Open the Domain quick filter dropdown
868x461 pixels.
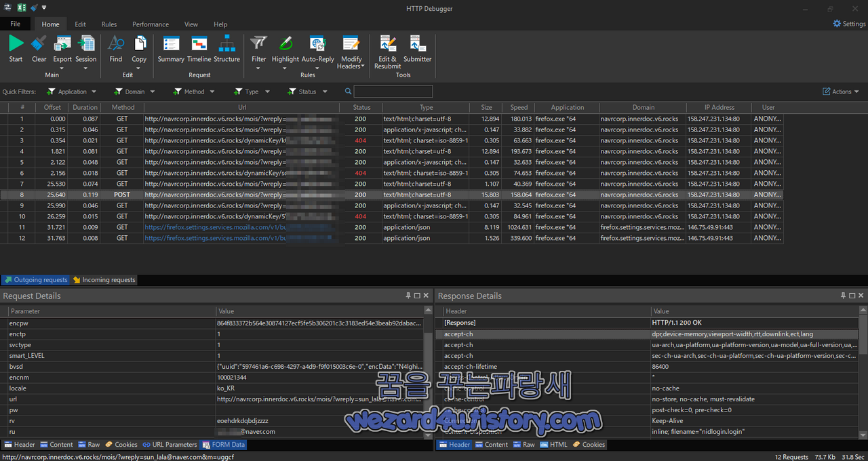(x=135, y=92)
